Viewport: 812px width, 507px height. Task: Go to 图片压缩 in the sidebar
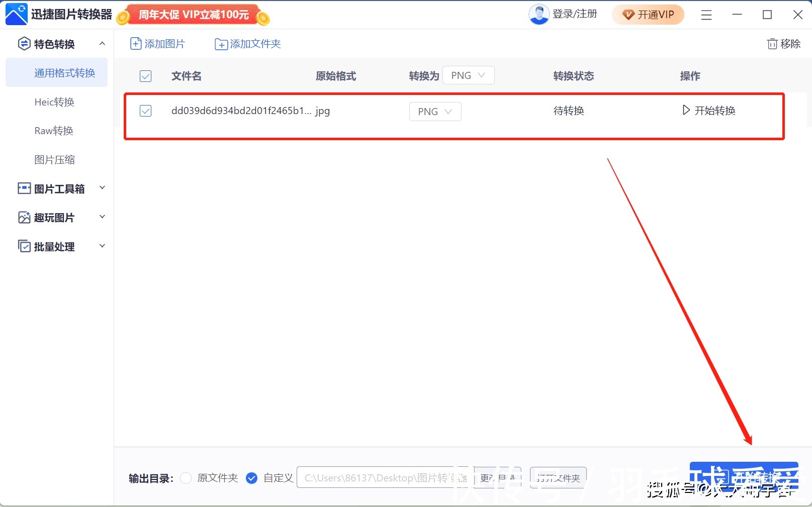[54, 160]
